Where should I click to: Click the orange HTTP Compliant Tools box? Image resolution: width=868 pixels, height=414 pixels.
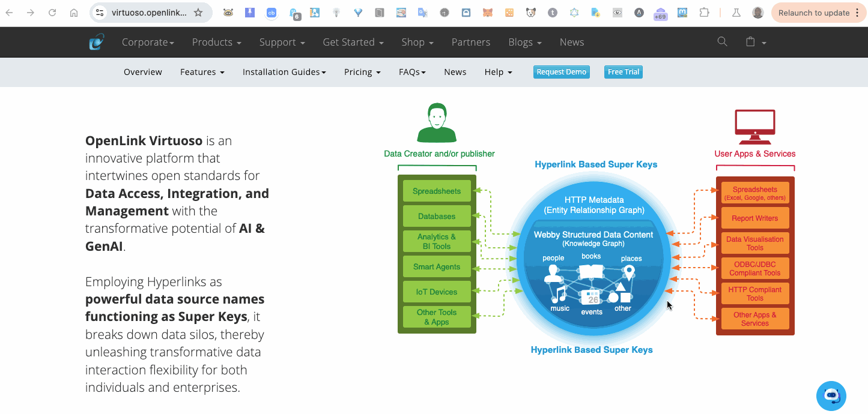pos(755,294)
